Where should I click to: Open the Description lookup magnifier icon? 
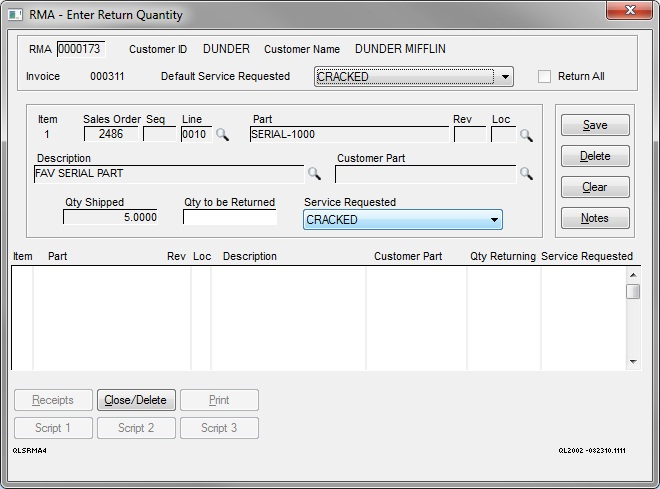tap(314, 173)
